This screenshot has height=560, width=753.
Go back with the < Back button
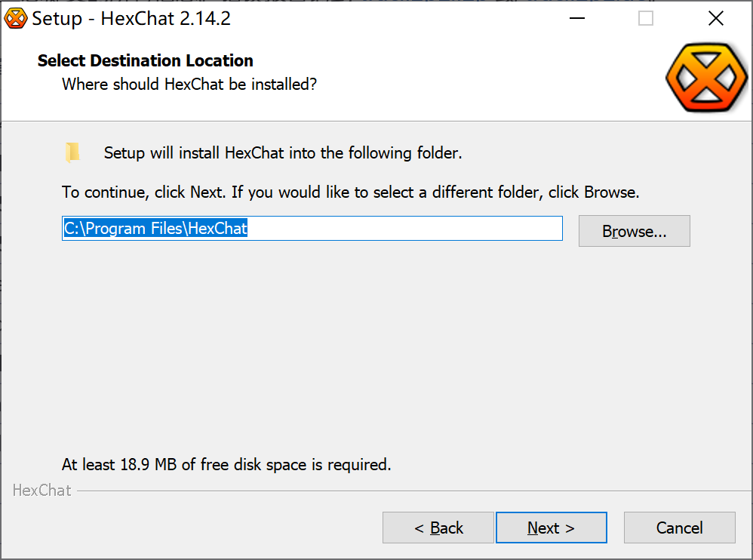tap(438, 528)
